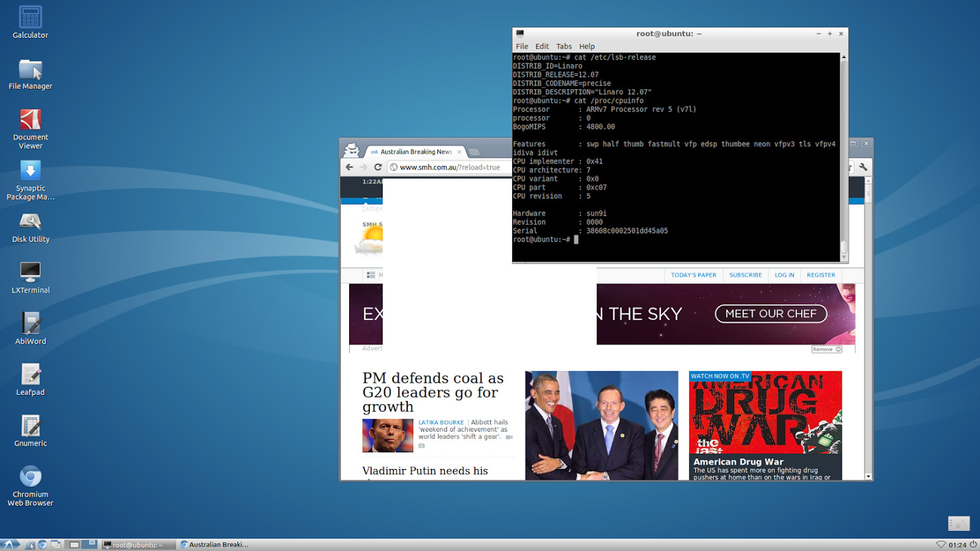
Task: Open Chromium Web Browser desktop icon
Action: coord(30,486)
